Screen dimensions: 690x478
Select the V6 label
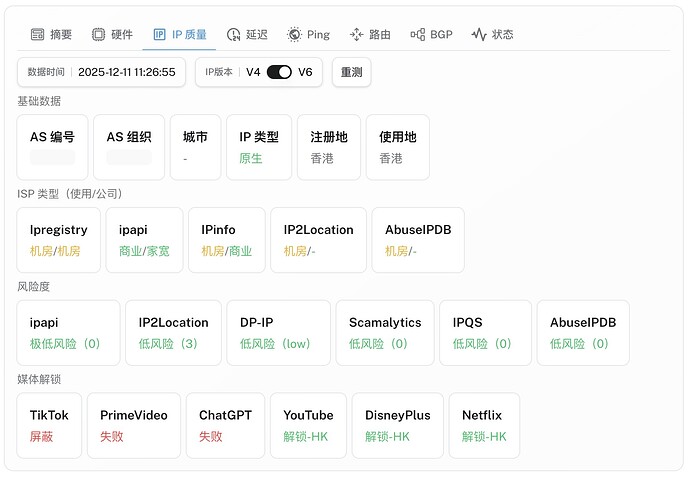[x=305, y=72]
